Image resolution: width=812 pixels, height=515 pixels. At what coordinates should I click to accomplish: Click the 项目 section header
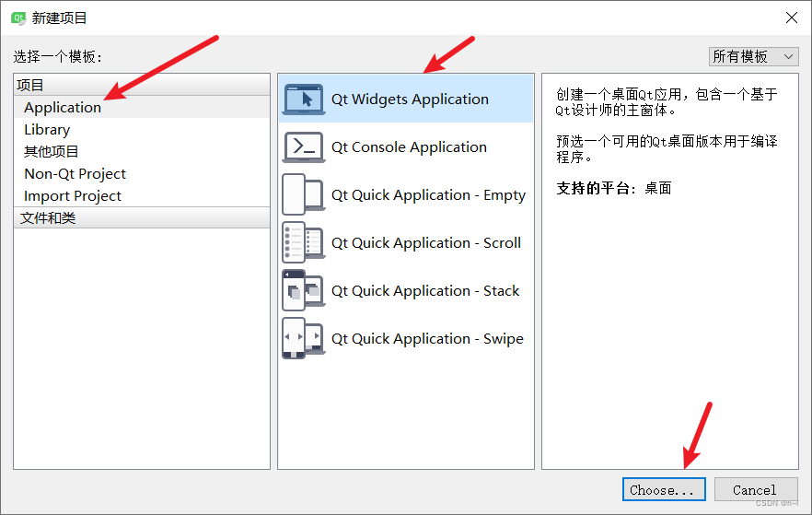(x=142, y=85)
